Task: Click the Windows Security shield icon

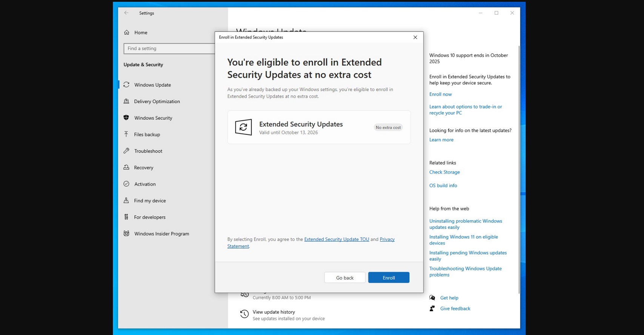Action: [126, 118]
